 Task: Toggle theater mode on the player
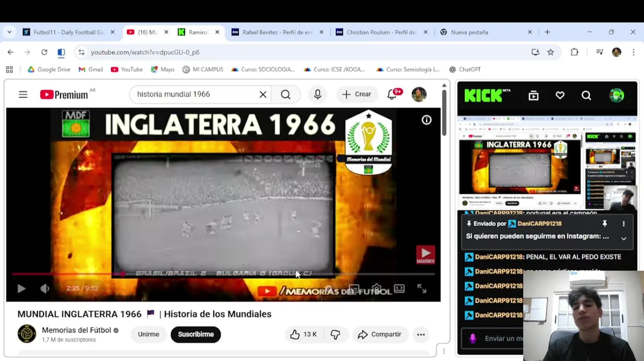tap(399, 288)
